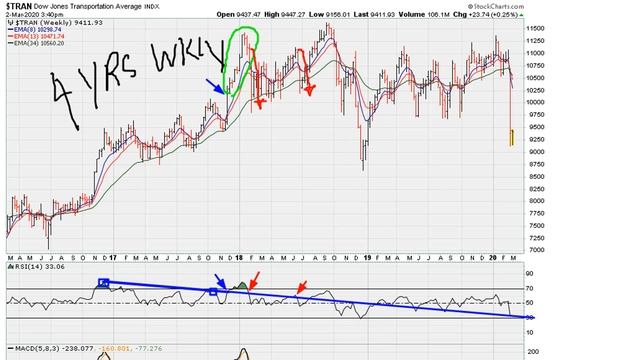640x360 pixels.
Task: Click the 70 level on RSI axis
Action: tap(530, 289)
